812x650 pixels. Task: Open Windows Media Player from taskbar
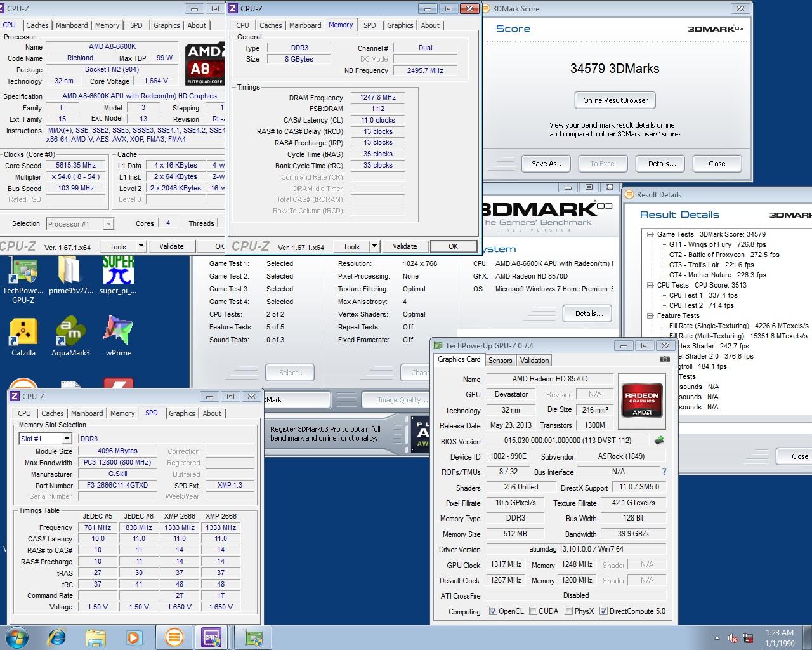click(134, 637)
